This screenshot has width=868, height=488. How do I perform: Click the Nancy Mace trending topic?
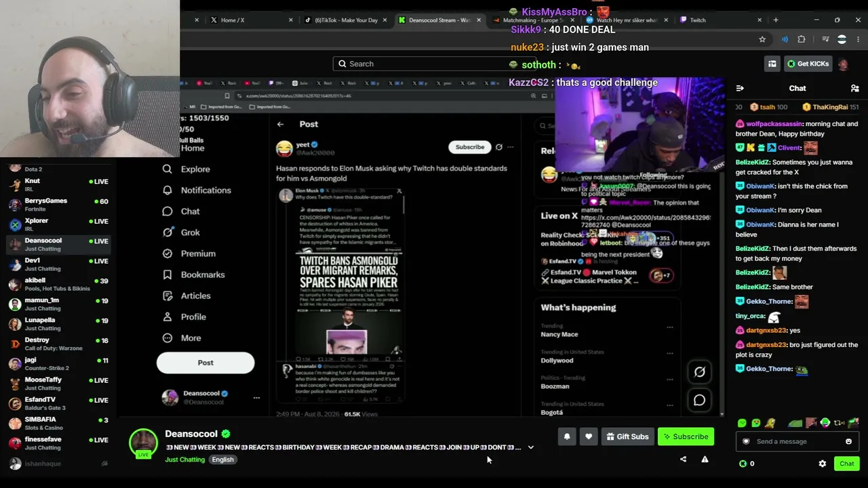559,334
